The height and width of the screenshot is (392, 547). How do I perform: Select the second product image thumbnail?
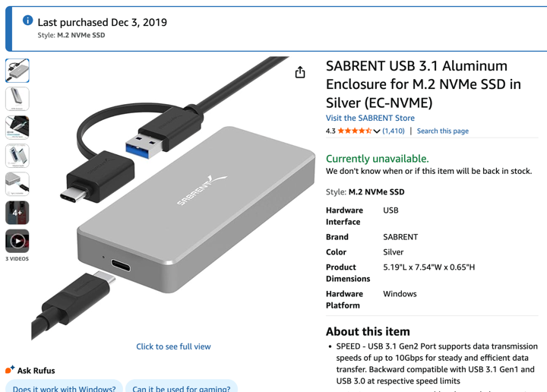(17, 99)
